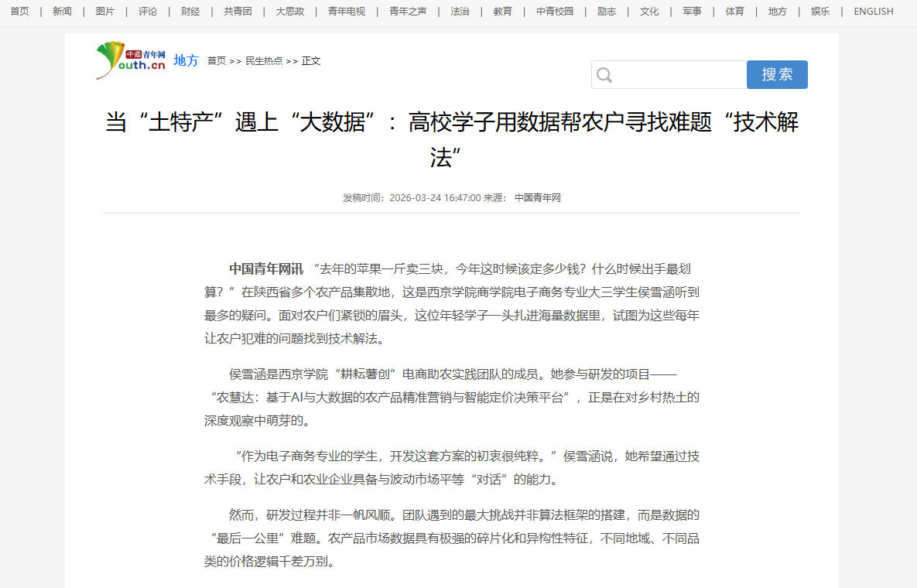917x588 pixels.
Task: Open 中青校园 campus section
Action: 555,12
